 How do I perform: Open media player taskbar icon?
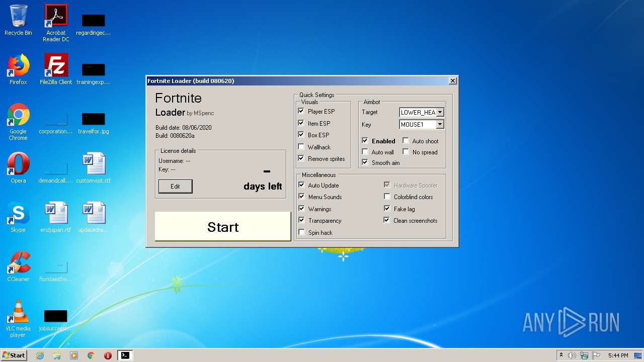point(74,355)
